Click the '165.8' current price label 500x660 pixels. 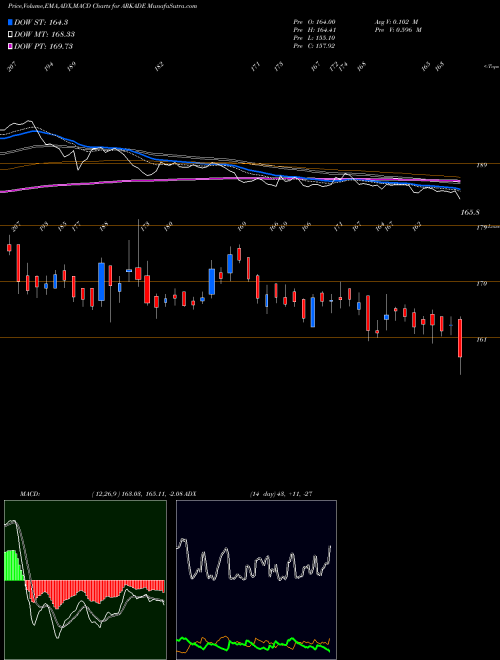pos(470,213)
